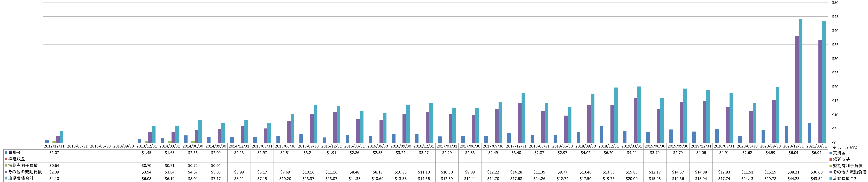Click the blue 買掛金 swatch in the left legend
This screenshot has width=868, height=182.
[x=6, y=153]
